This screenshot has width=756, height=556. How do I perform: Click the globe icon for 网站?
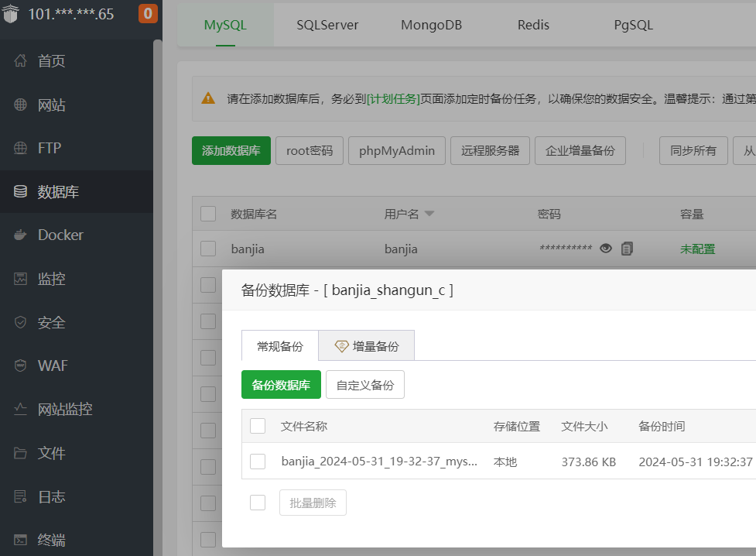point(21,105)
